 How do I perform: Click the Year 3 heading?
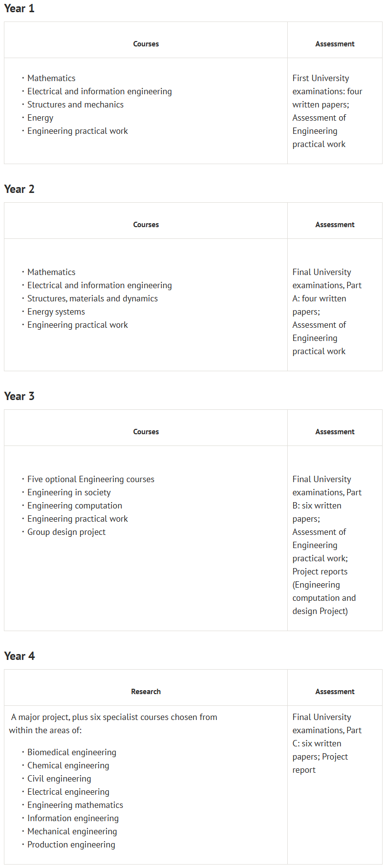coord(20,397)
